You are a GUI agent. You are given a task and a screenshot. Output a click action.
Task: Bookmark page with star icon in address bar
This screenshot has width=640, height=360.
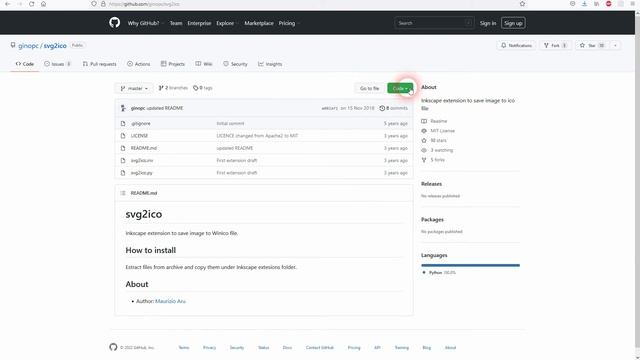[522, 4]
